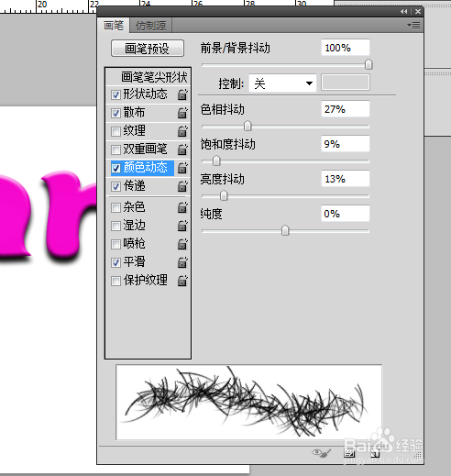Uncheck the 颜色动态 checkbox

(x=115, y=168)
